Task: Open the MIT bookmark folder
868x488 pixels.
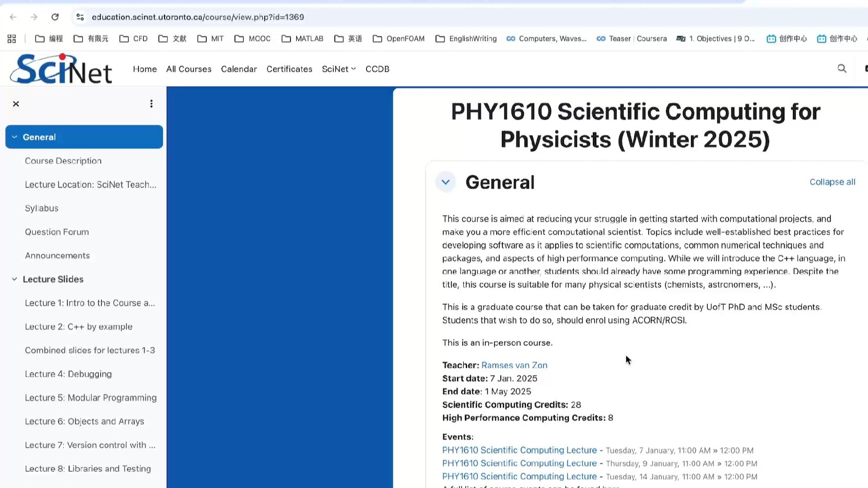Action: [210, 39]
